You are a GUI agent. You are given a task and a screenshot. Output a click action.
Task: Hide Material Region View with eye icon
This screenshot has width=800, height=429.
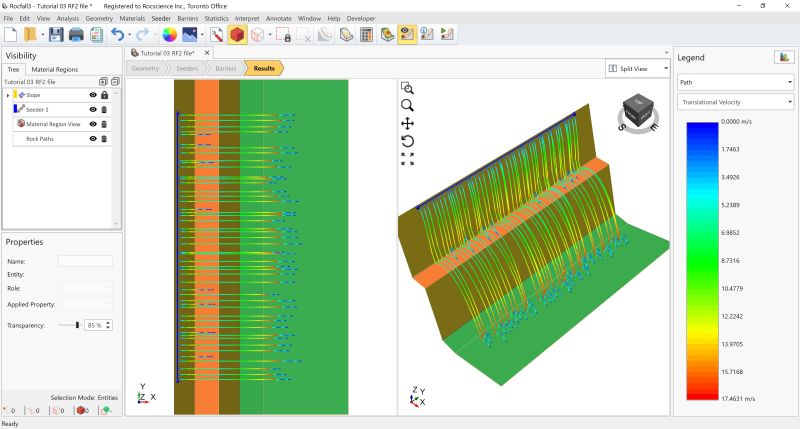coord(93,124)
